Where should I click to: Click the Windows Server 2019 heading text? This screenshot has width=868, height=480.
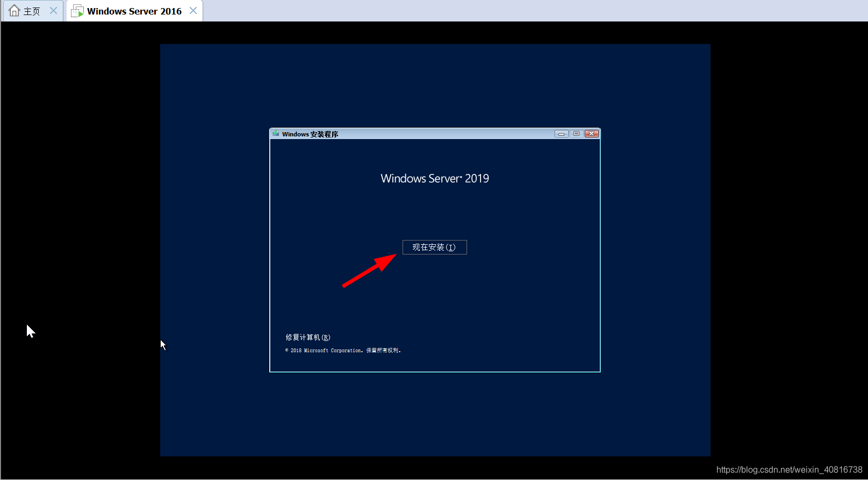pos(435,179)
